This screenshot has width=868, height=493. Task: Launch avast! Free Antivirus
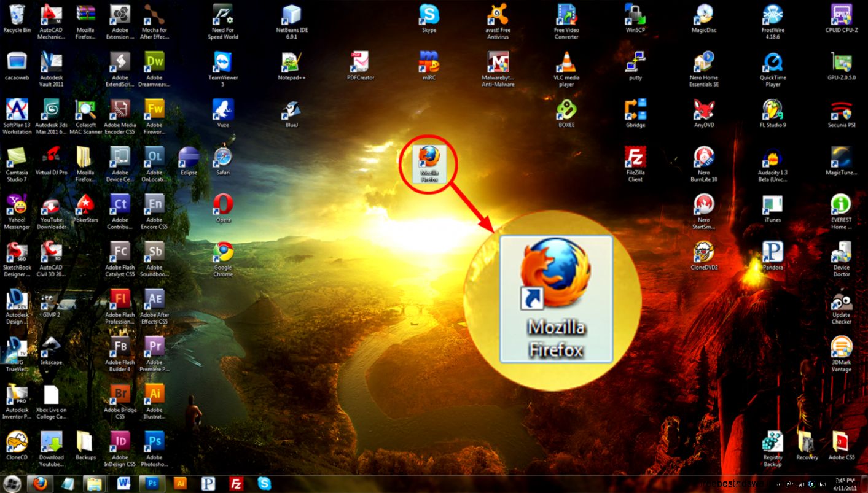tap(497, 15)
